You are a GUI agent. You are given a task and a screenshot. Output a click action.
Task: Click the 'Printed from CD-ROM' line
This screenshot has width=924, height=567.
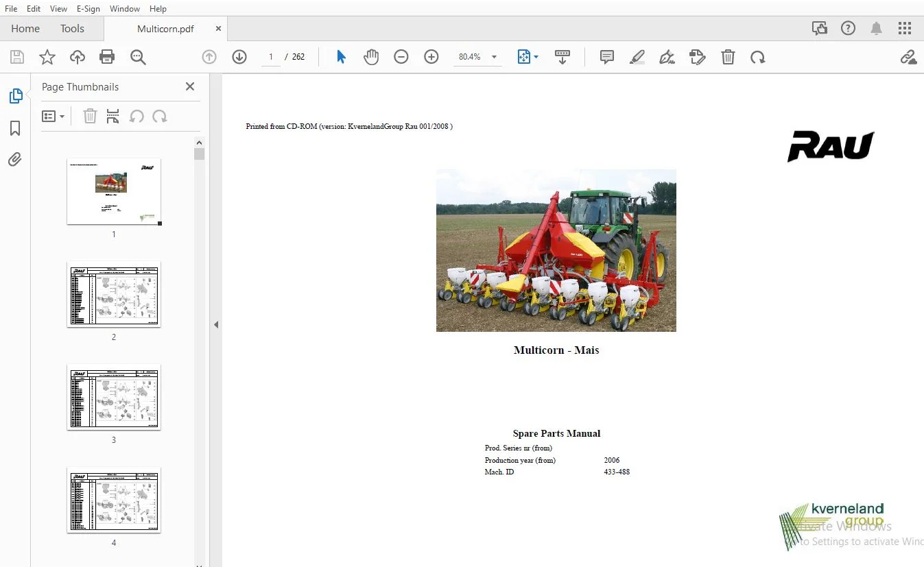click(349, 126)
